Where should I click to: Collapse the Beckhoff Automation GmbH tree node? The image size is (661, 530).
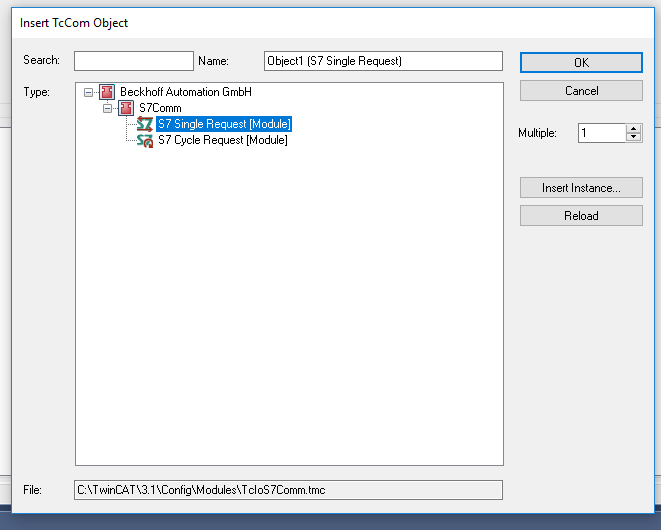88,92
